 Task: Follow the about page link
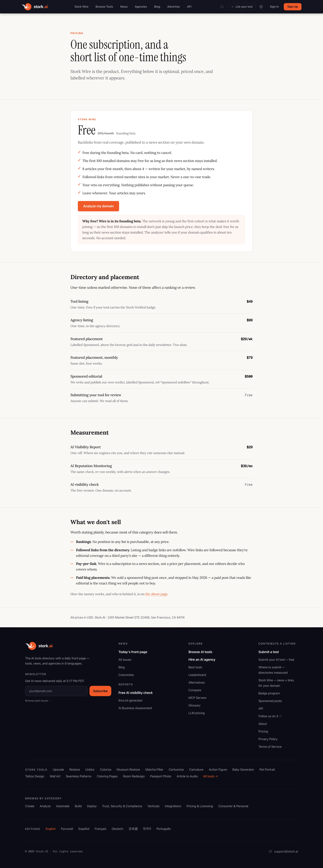coord(156,594)
